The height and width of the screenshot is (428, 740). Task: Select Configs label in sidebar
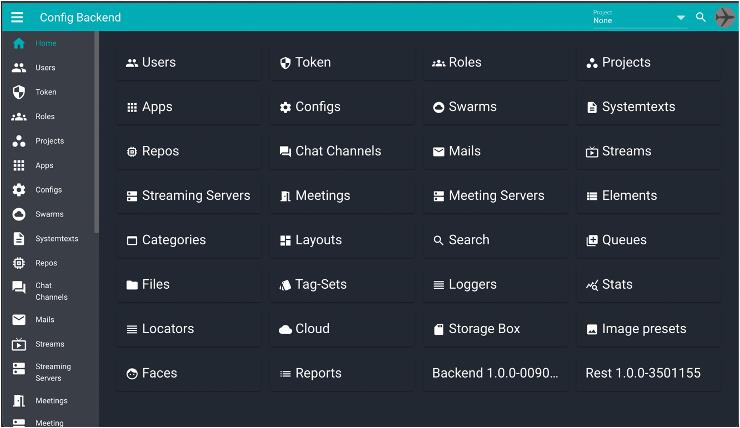(x=49, y=190)
